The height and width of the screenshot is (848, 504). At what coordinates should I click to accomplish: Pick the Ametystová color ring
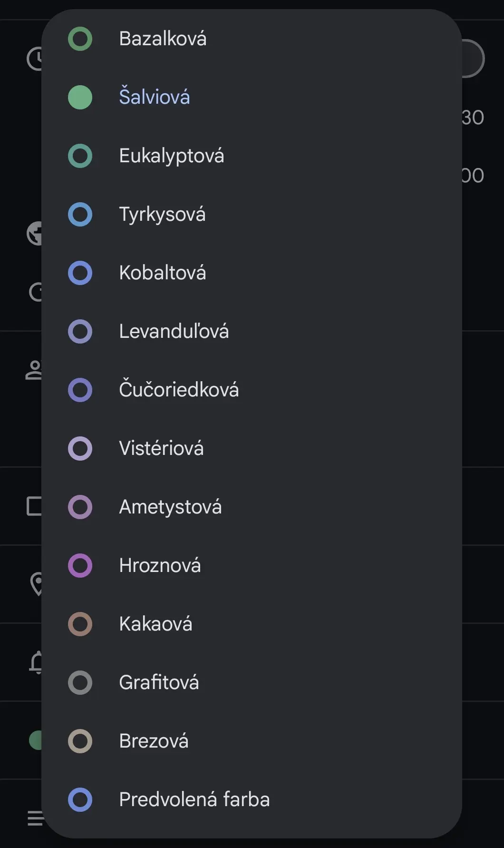[x=80, y=507]
